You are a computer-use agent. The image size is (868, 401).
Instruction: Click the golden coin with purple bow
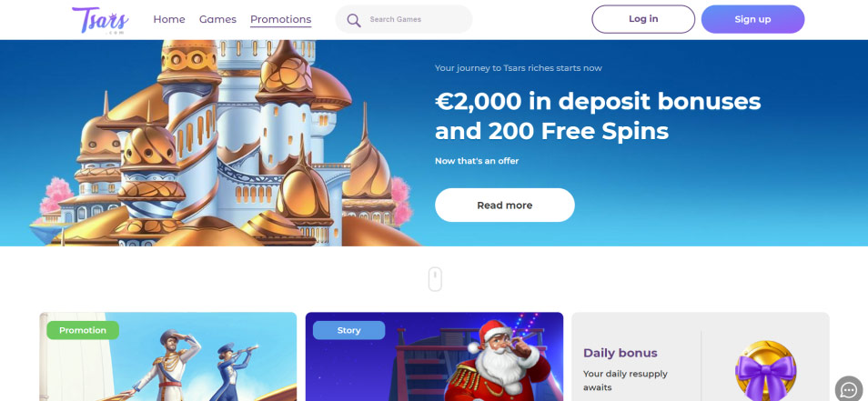[x=765, y=369]
